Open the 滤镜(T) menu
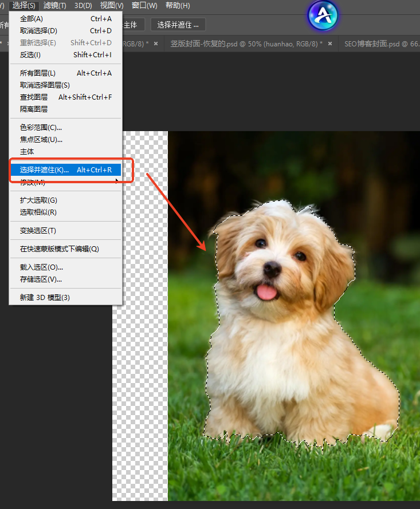The image size is (420, 509). 55,6
